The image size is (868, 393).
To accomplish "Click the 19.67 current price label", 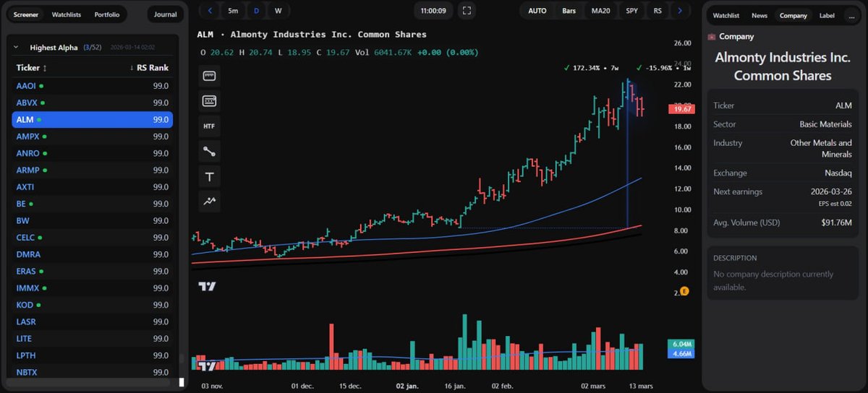I will pyautogui.click(x=683, y=109).
